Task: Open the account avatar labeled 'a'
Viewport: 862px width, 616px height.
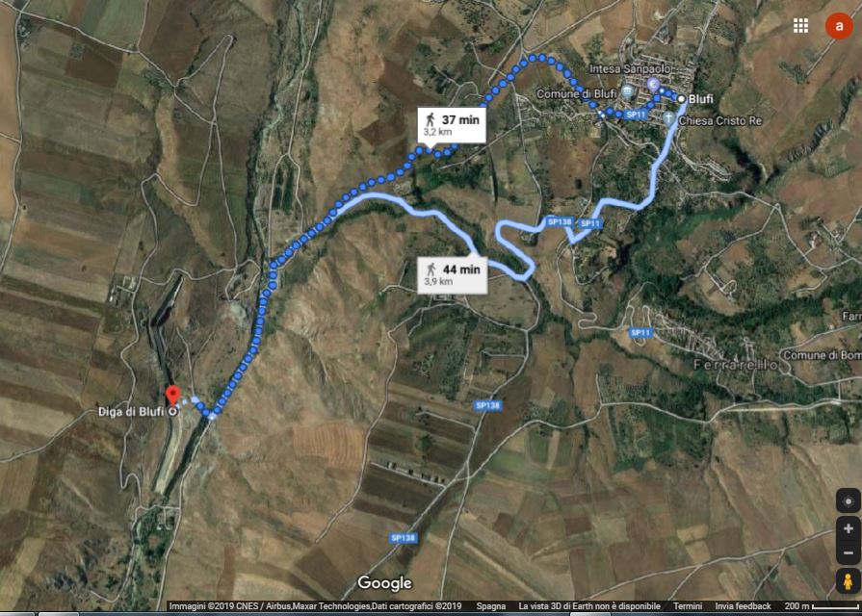Action: (839, 25)
